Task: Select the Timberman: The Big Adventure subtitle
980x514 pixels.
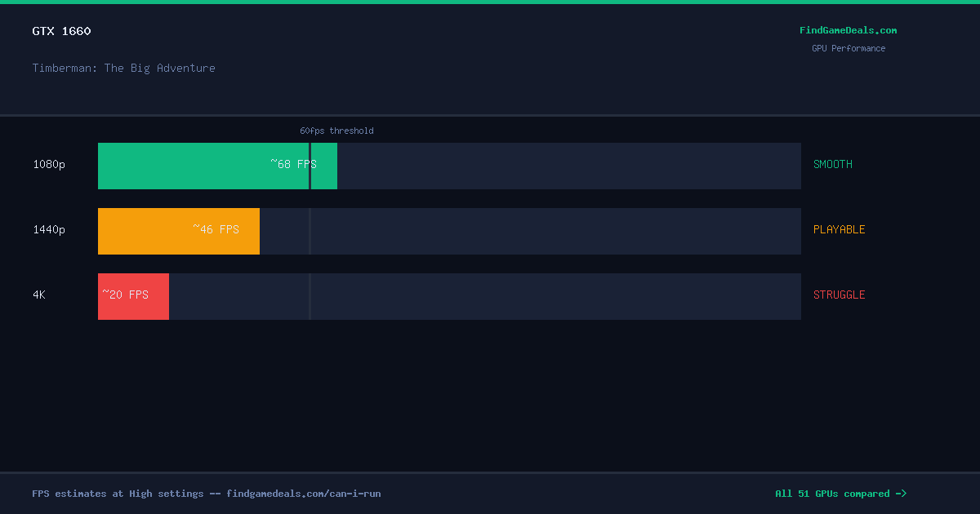Action: pyautogui.click(x=124, y=68)
